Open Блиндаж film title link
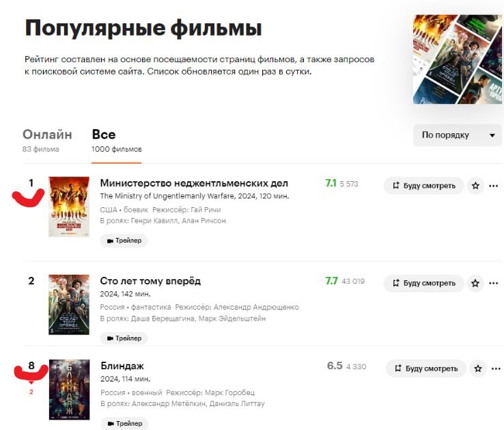504x430 pixels. [122, 366]
